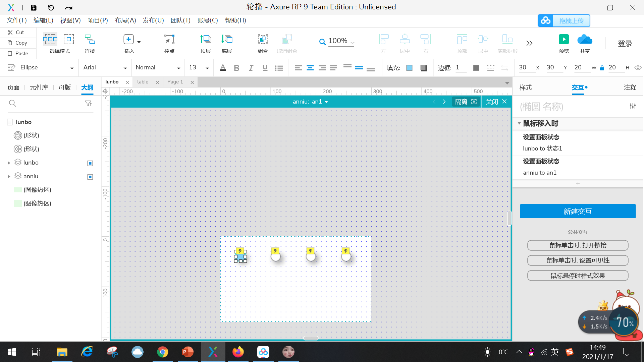Click the 鼠标单击时, 打开链接 button
The height and width of the screenshot is (362, 644).
578,245
